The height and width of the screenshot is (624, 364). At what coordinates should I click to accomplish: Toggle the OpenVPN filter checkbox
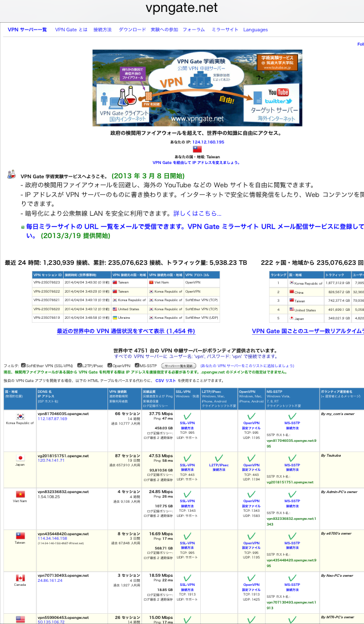[x=110, y=365]
